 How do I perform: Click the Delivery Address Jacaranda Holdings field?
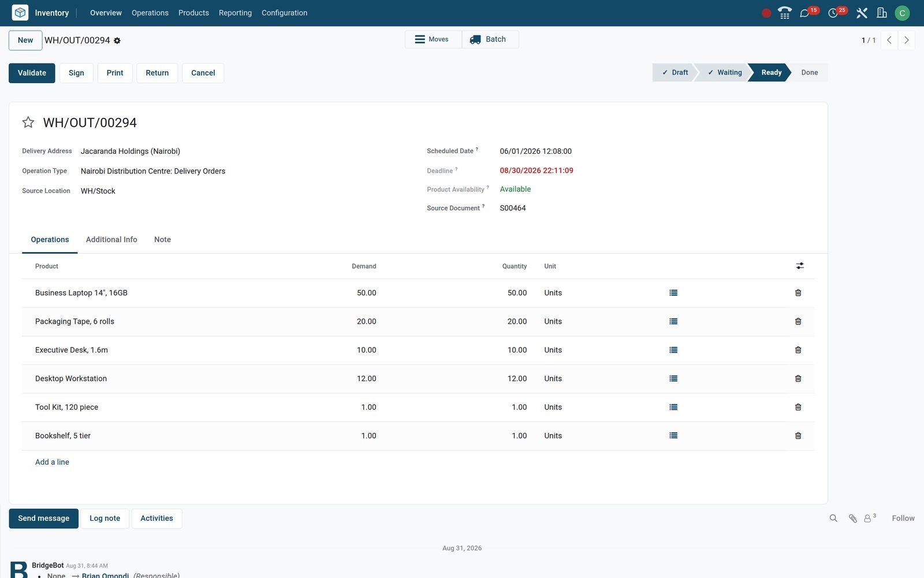click(131, 151)
